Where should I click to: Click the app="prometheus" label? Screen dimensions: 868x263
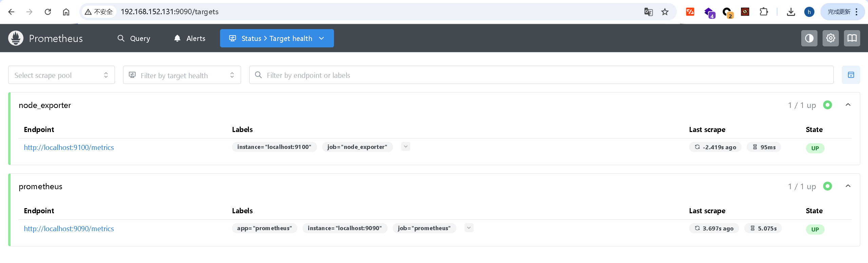(x=264, y=228)
